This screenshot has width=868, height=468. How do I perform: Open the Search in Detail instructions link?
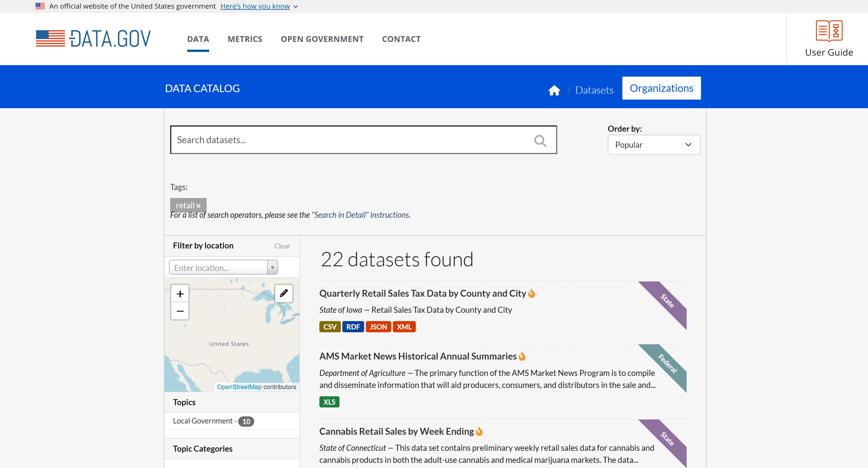point(361,215)
